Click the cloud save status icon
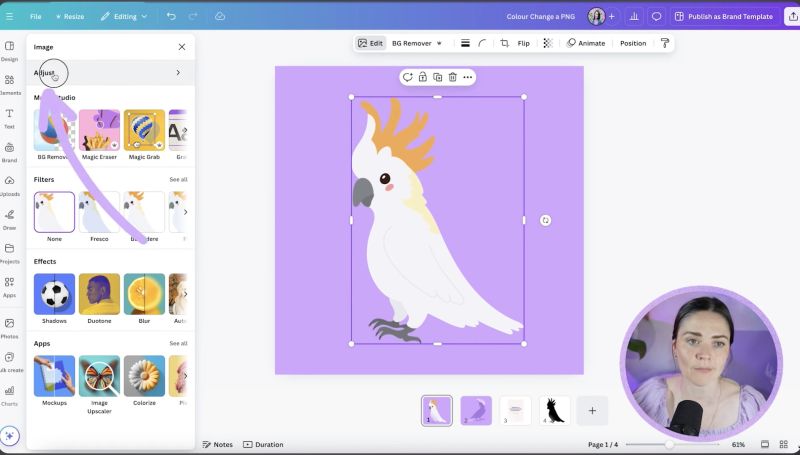 220,16
